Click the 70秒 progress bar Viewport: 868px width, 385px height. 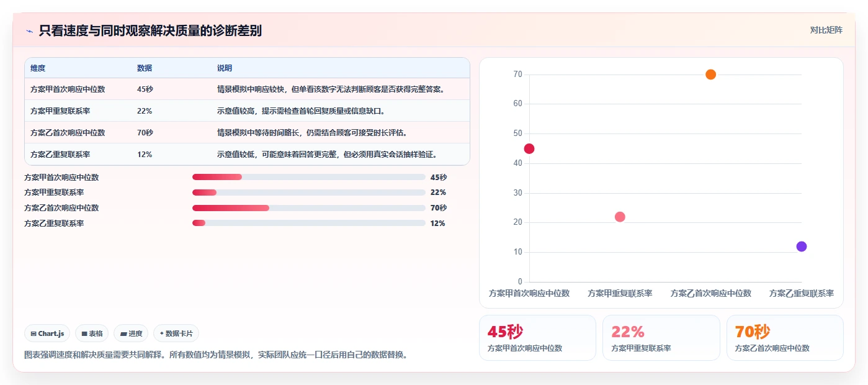(309, 207)
